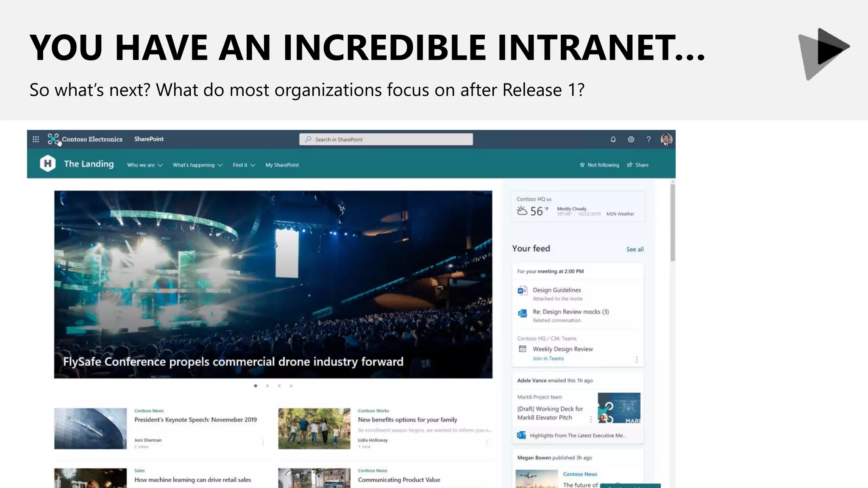Open more options for President's Keynote article
This screenshot has width=868, height=488.
pos(263,443)
